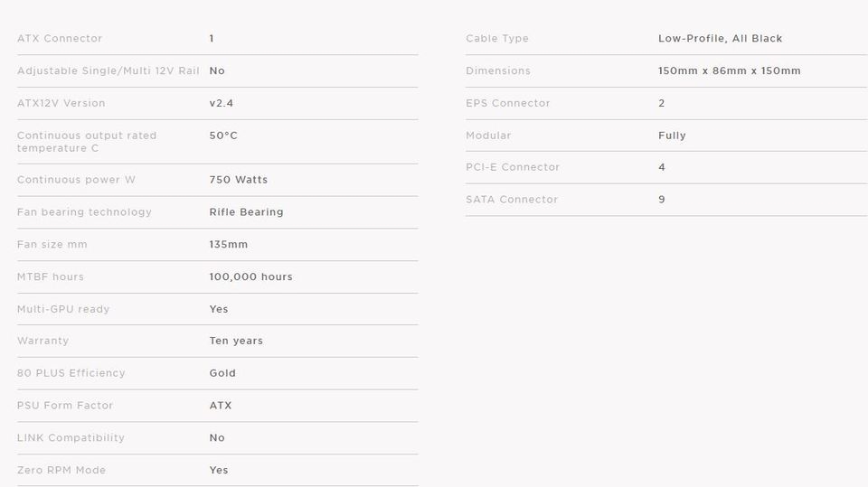Click the PSU Form Factor label
Image resolution: width=868 pixels, height=487 pixels.
coord(65,406)
